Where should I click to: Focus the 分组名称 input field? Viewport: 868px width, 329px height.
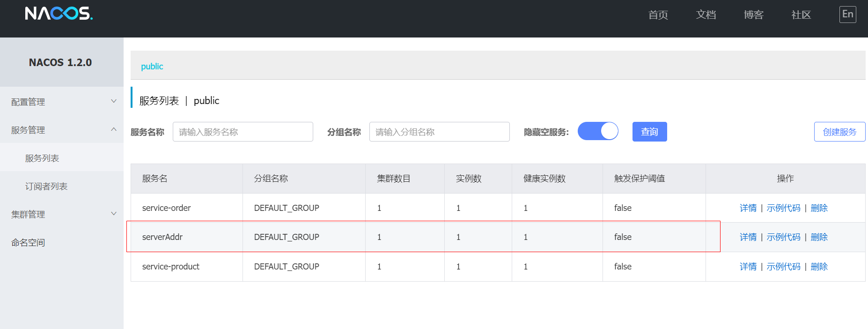coord(439,132)
